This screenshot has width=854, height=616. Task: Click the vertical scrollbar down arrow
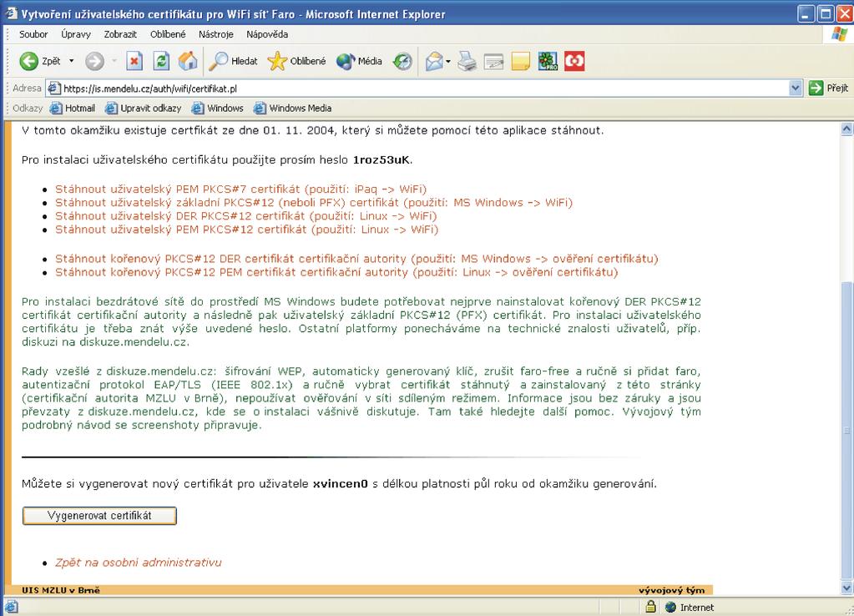point(846,588)
